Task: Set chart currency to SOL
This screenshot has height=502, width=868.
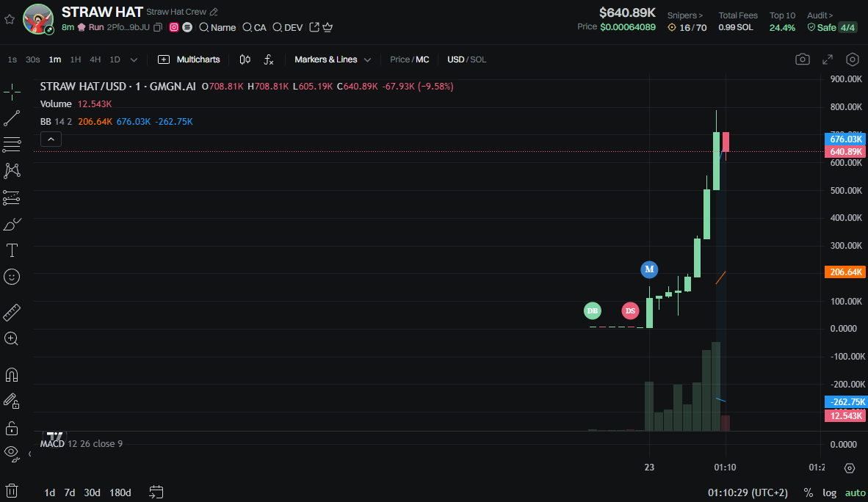Action: tap(478, 59)
